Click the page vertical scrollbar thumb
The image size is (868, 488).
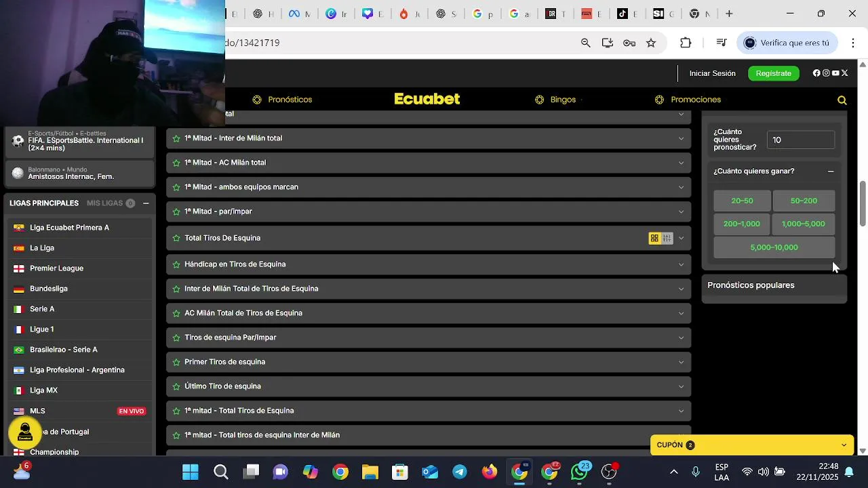tap(863, 203)
